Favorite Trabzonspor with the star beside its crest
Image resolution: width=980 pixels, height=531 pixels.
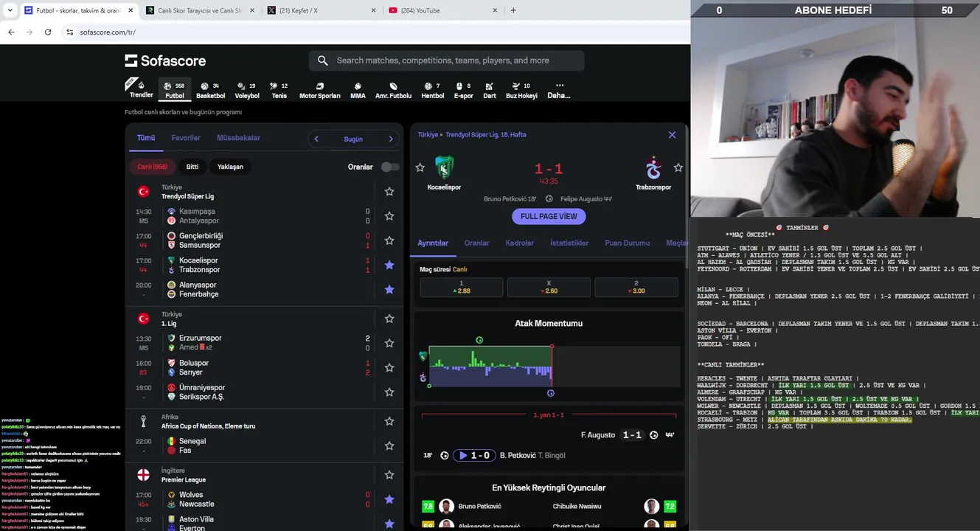(x=678, y=167)
